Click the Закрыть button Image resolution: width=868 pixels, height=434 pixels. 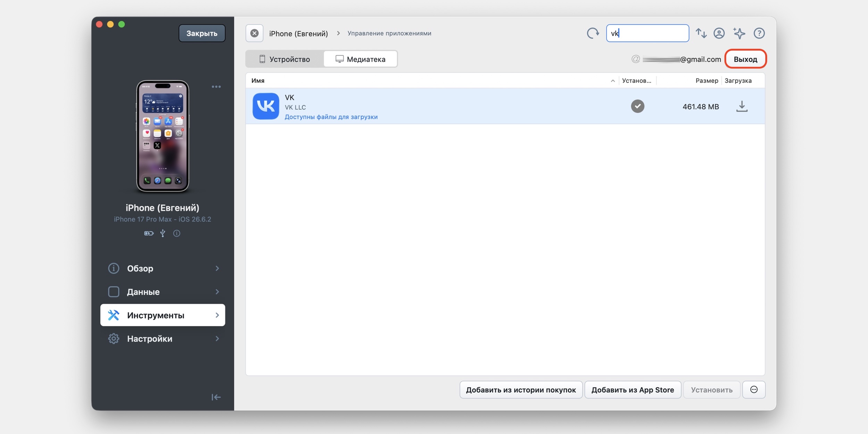pos(202,33)
